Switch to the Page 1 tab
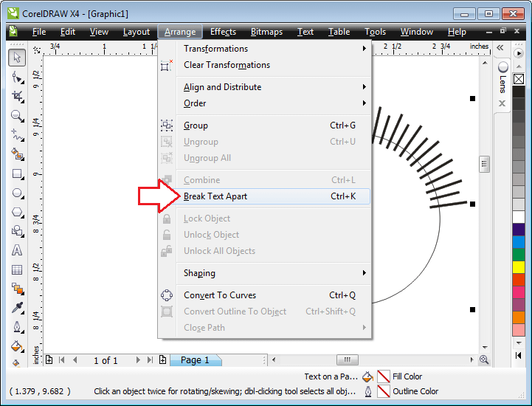 196,360
